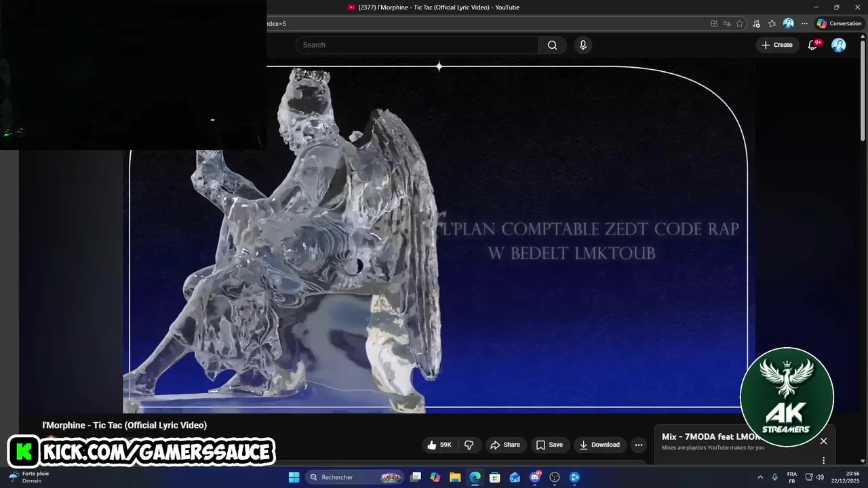Open more actions ellipsis beside Download
This screenshot has height=488, width=868.
tap(638, 445)
